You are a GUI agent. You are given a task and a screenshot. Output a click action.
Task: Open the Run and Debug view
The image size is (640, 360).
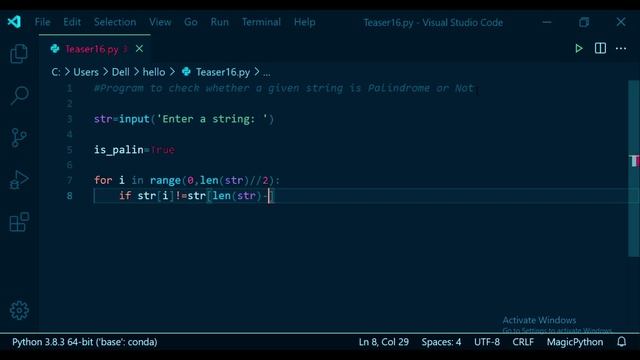[x=19, y=180]
